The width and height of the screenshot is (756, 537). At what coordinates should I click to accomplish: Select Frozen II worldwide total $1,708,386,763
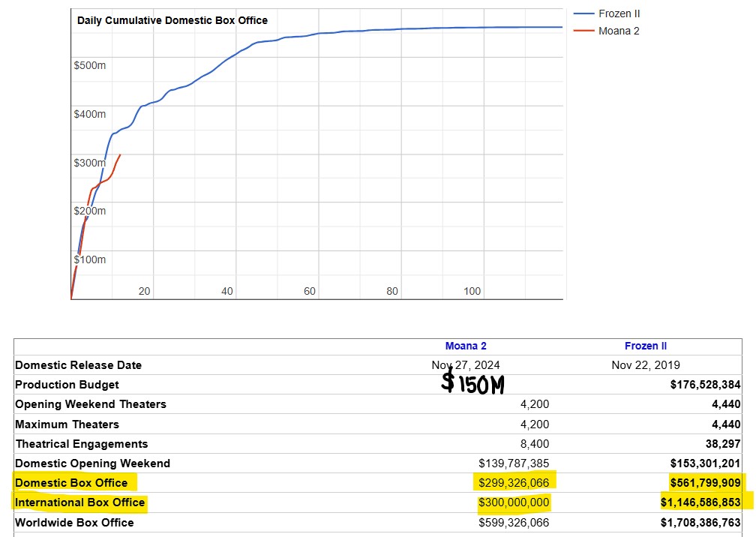(700, 522)
